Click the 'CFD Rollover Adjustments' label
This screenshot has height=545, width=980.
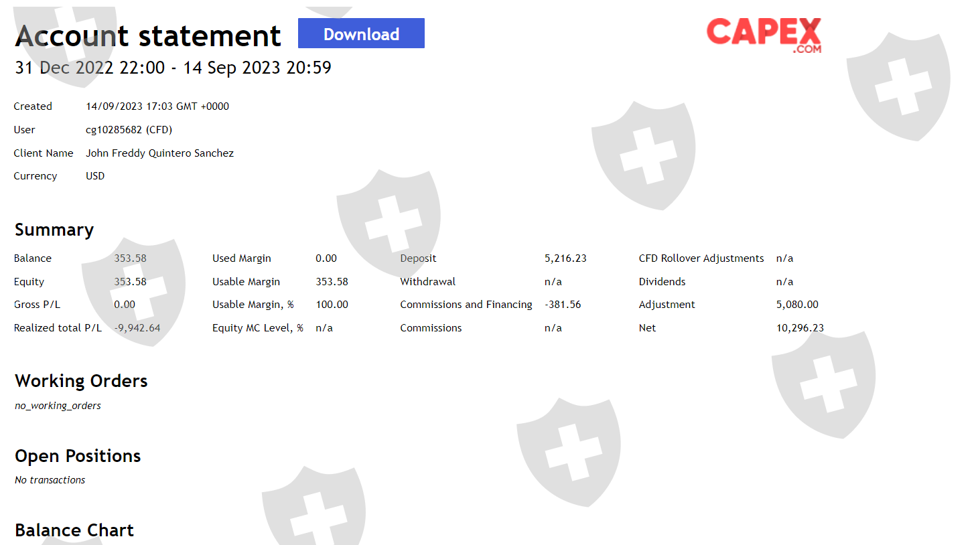pos(701,258)
